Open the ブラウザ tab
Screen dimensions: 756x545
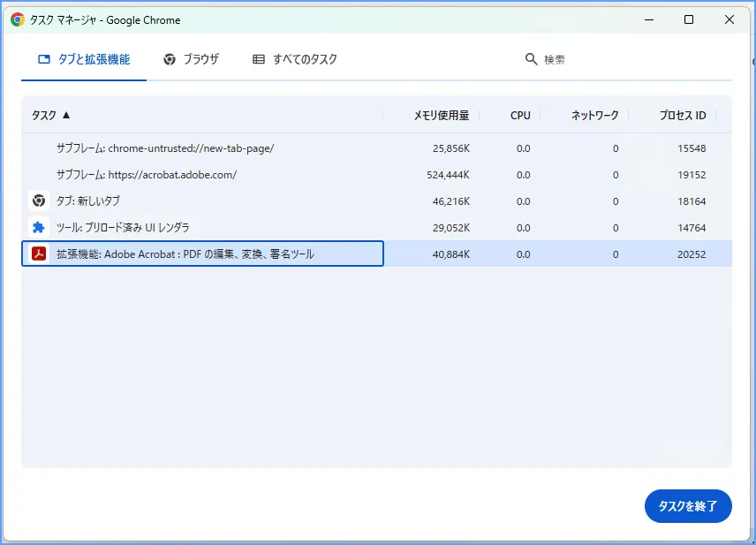[191, 59]
